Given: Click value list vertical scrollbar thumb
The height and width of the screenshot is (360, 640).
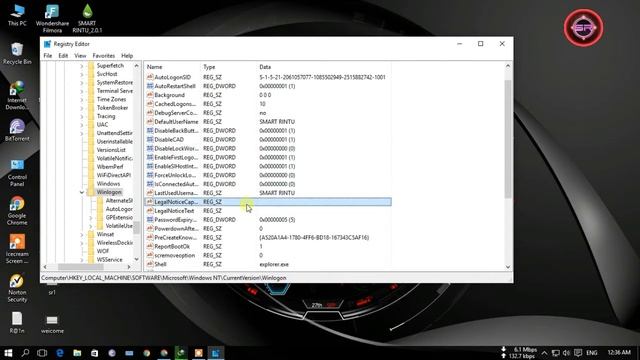Looking at the screenshot, I should (x=508, y=139).
